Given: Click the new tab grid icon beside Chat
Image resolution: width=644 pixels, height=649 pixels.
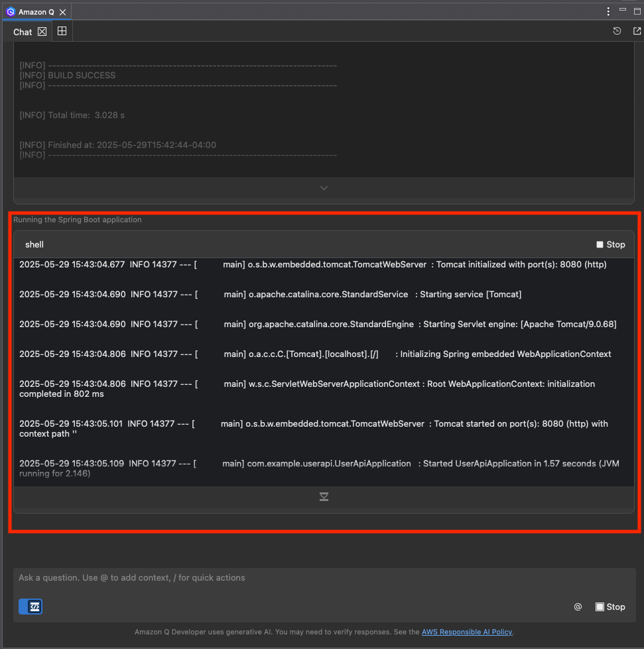Looking at the screenshot, I should click(x=62, y=31).
